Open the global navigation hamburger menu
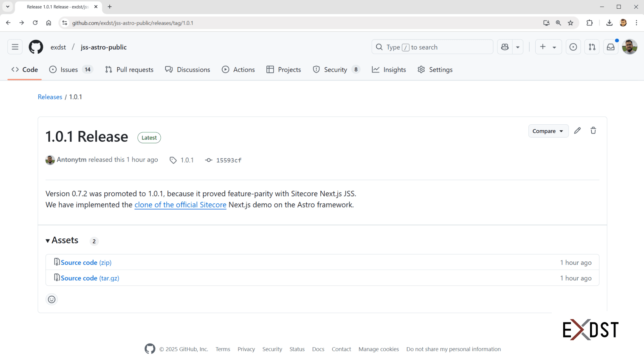 (x=14, y=47)
